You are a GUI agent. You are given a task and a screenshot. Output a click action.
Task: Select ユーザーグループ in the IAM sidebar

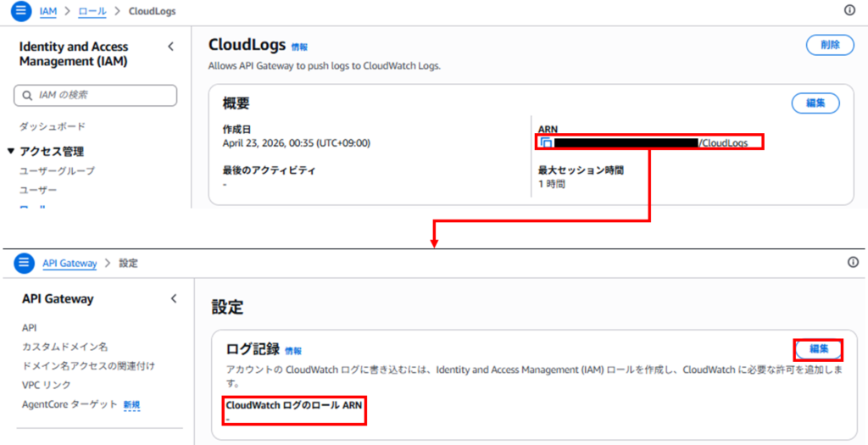point(57,171)
